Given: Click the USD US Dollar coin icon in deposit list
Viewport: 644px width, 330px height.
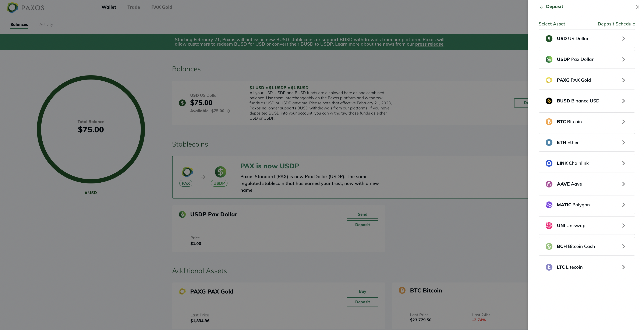Looking at the screenshot, I should coord(549,39).
